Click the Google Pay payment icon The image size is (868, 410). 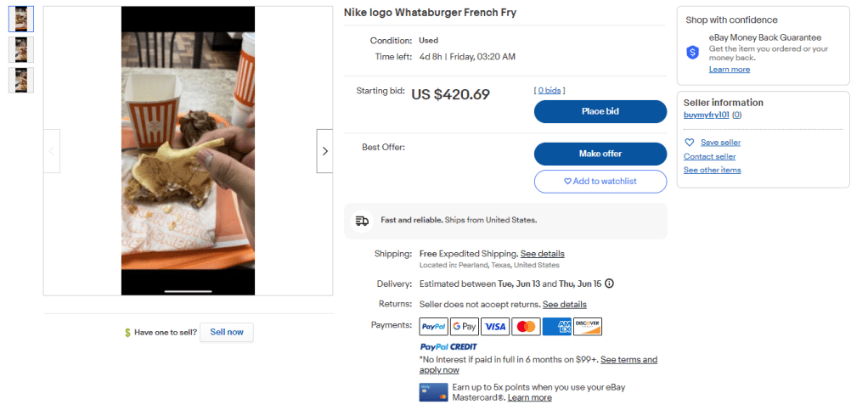[464, 327]
